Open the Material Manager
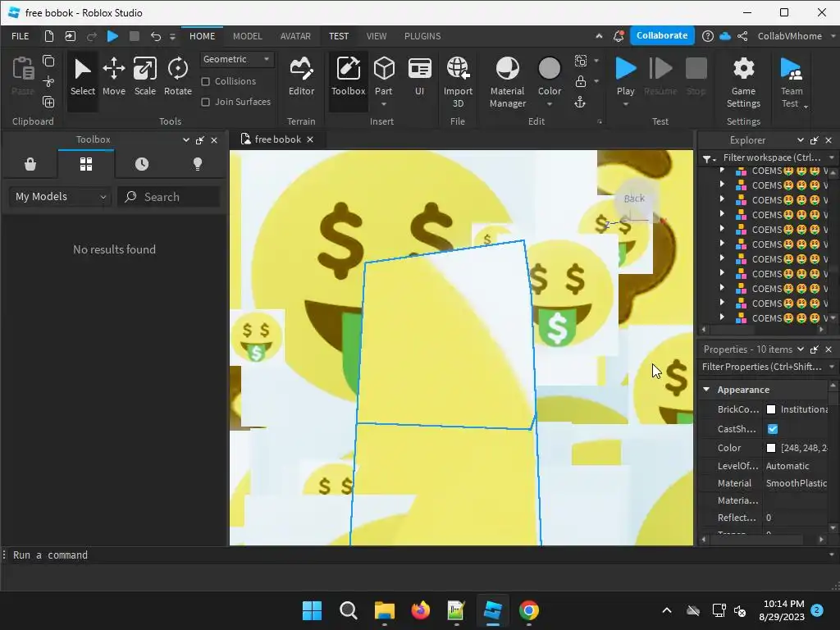Viewport: 840px width, 630px height. click(x=507, y=81)
